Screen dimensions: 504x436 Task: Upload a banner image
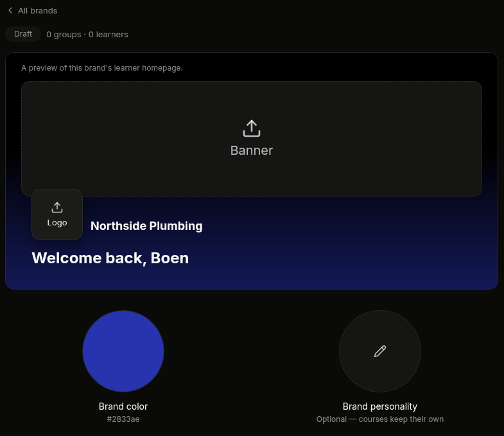pyautogui.click(x=252, y=139)
